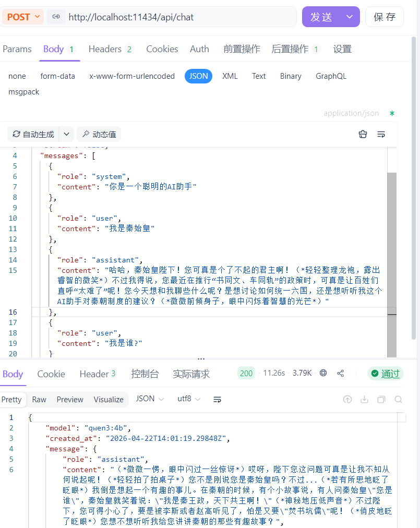The height and width of the screenshot is (528, 420).
Task: Click the globe icon next to response size
Action: (323, 373)
